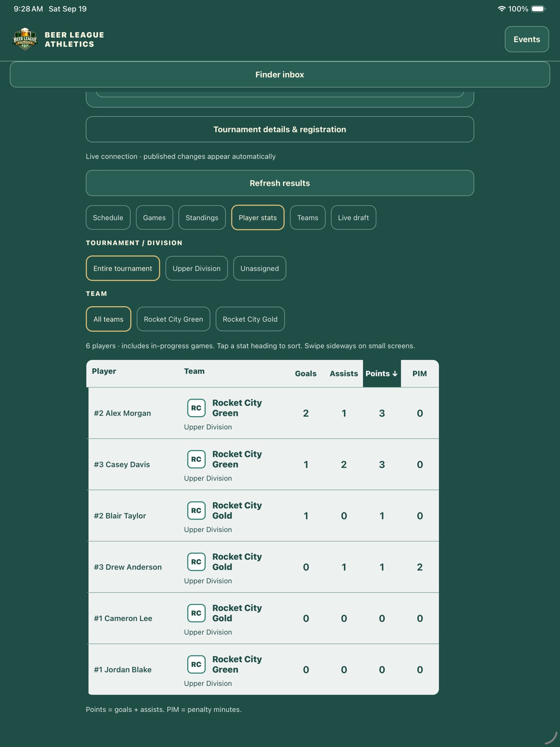560x747 pixels.
Task: Tap the RC badge in Cameron Lee's row
Action: [196, 613]
